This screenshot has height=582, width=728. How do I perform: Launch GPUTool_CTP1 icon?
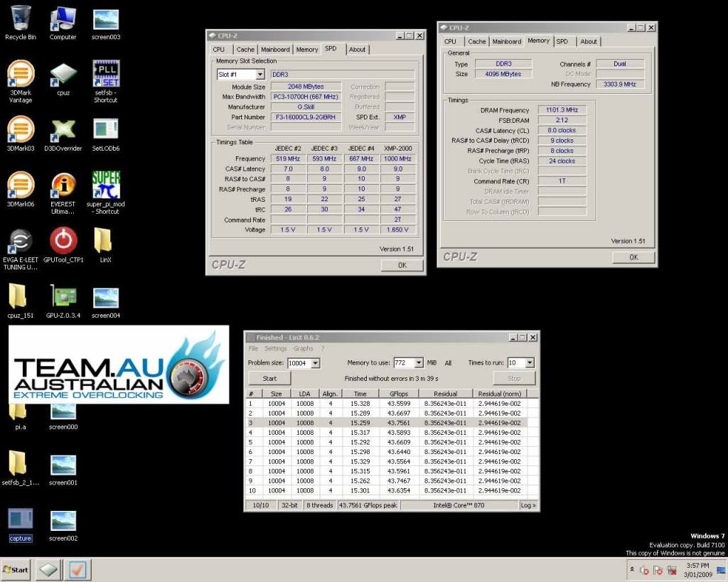pyautogui.click(x=63, y=245)
